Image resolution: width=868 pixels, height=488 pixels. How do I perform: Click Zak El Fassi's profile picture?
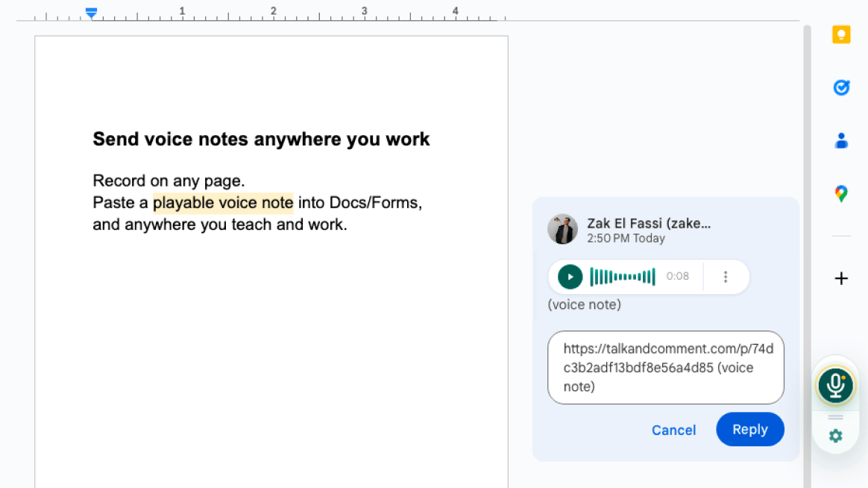pos(563,230)
